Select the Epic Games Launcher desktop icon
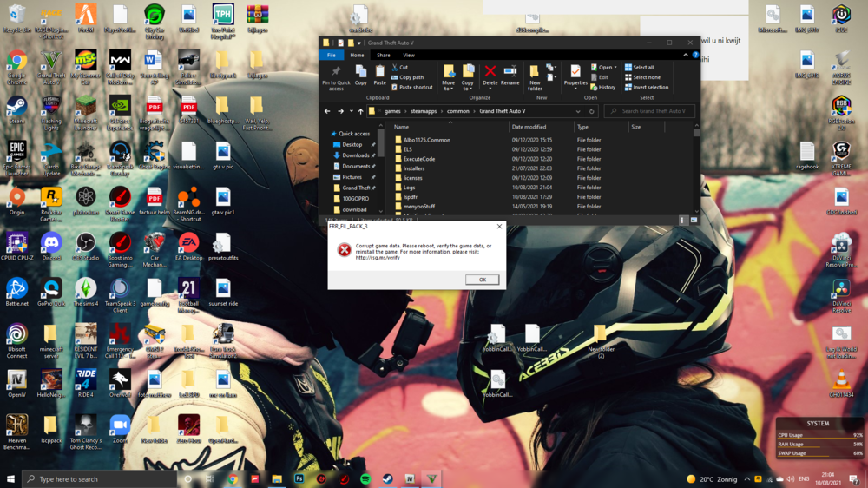Viewport: 868px width, 488px height. click(x=16, y=158)
